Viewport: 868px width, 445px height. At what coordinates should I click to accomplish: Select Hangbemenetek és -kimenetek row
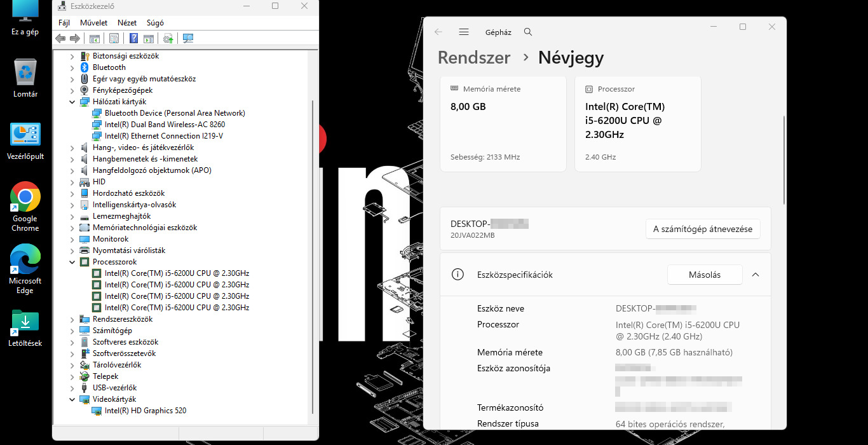coord(145,159)
